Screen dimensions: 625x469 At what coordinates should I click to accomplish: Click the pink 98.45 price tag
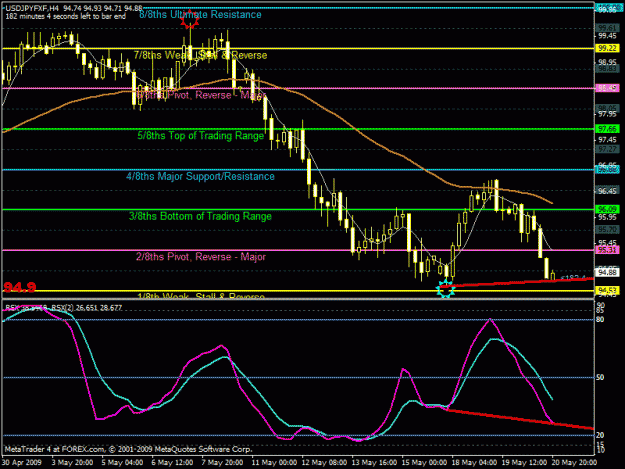point(607,88)
